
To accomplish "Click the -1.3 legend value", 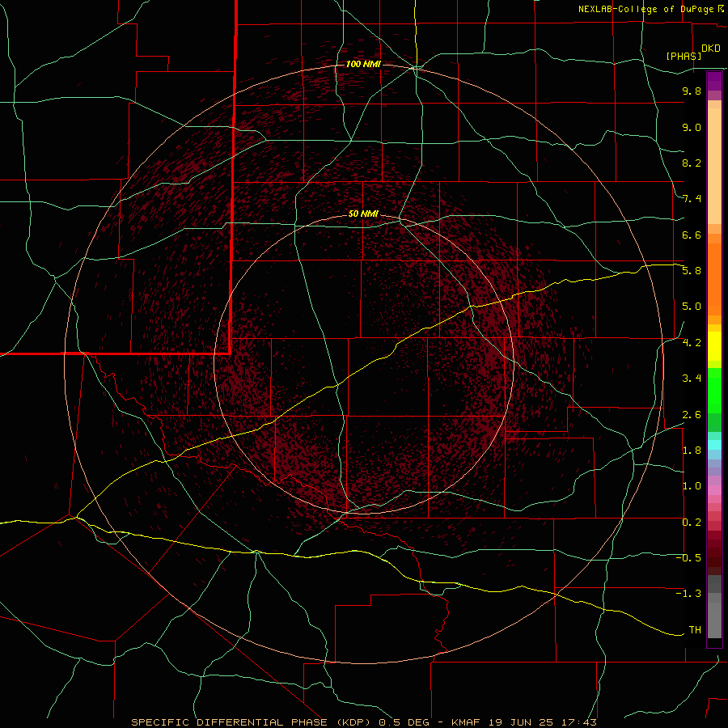I will point(688,594).
